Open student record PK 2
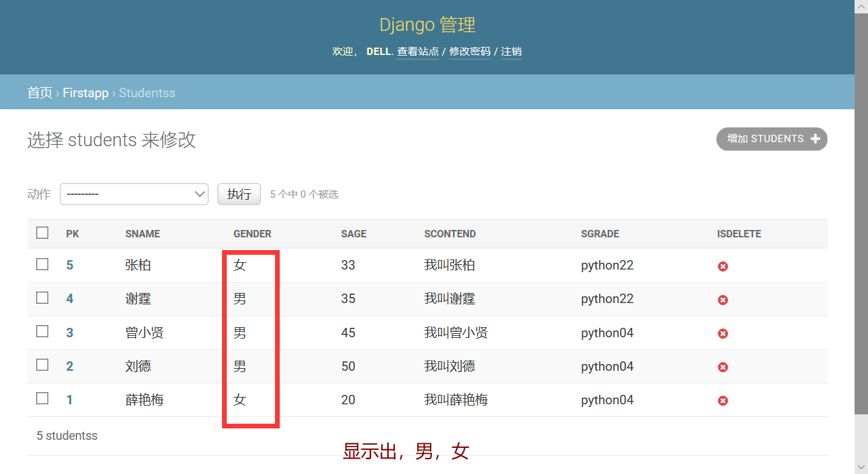Screen dimensions: 868x474 tap(70, 366)
